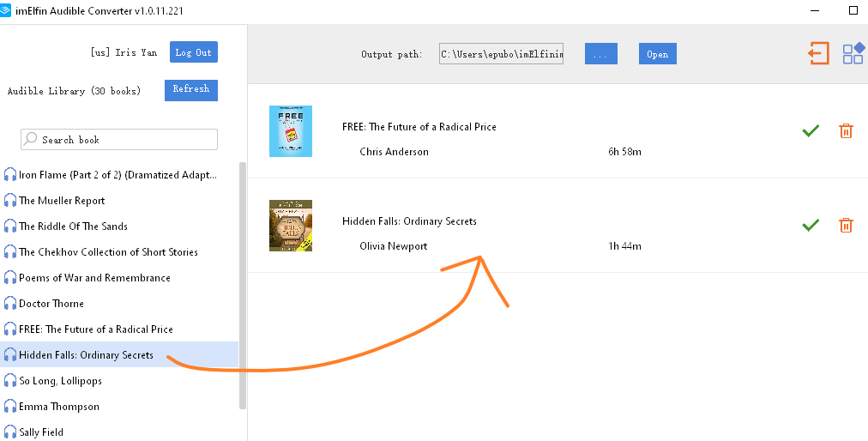
Task: Click headphone icon beside Poems of War
Action: point(10,278)
